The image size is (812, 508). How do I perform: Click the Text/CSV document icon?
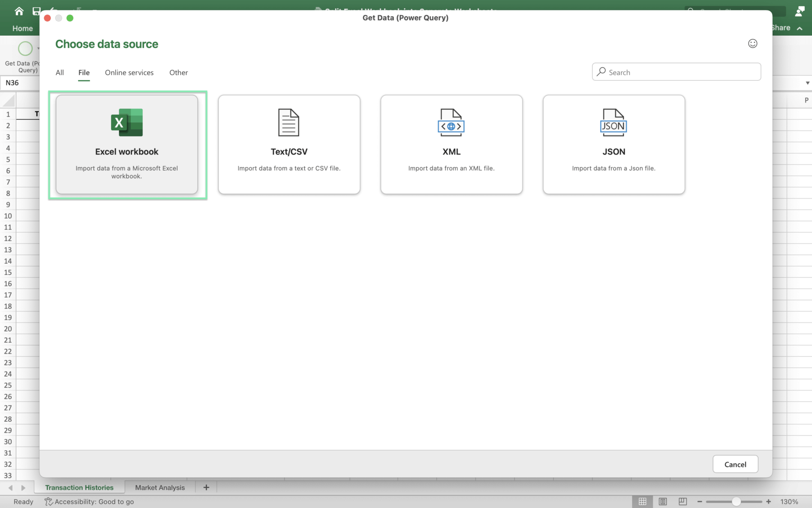[289, 122]
